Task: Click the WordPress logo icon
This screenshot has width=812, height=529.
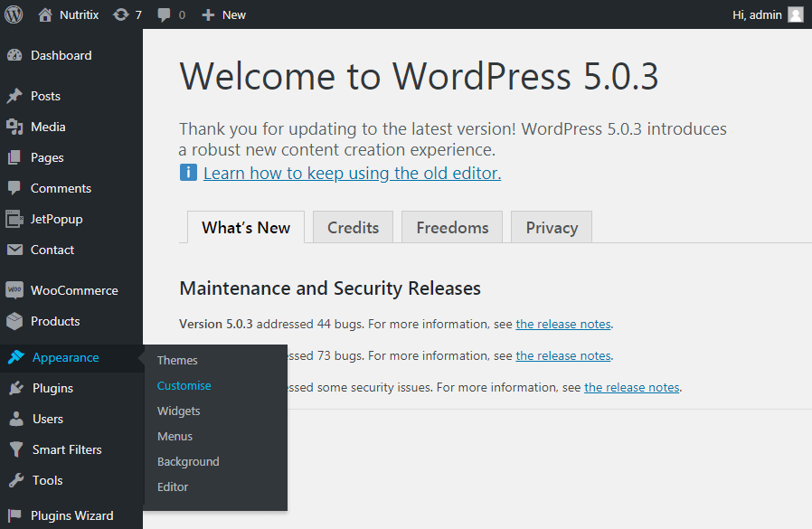Action: point(14,14)
